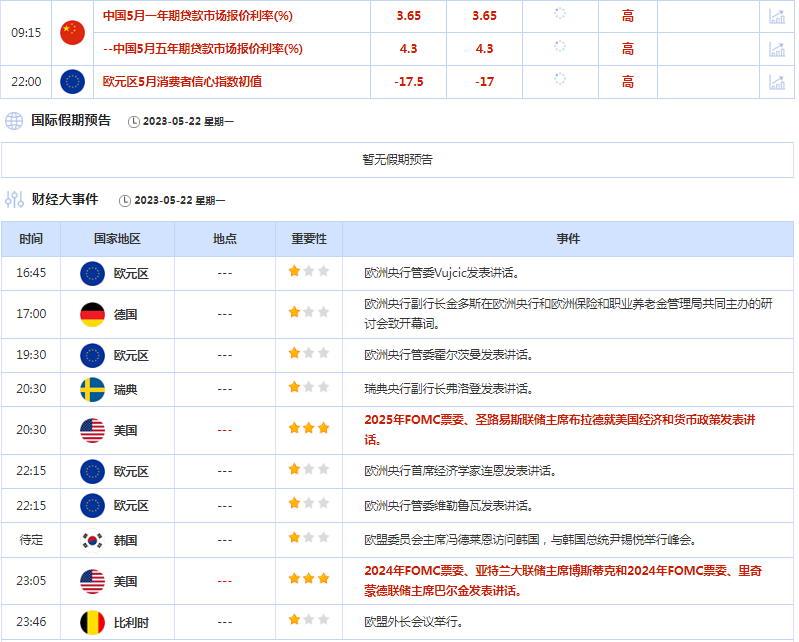Click clock icon next to 国际假期预告 date
This screenshot has width=799, height=642.
tap(134, 122)
